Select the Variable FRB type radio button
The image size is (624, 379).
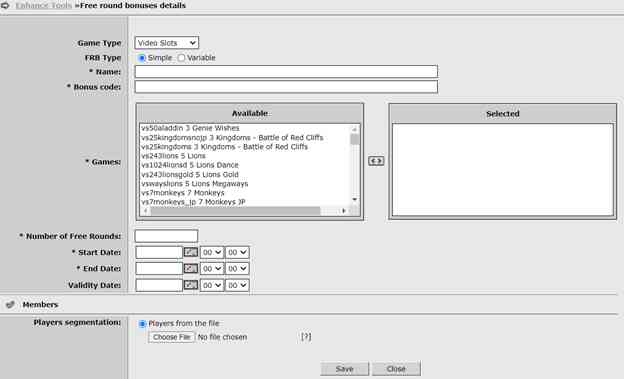[x=181, y=58]
